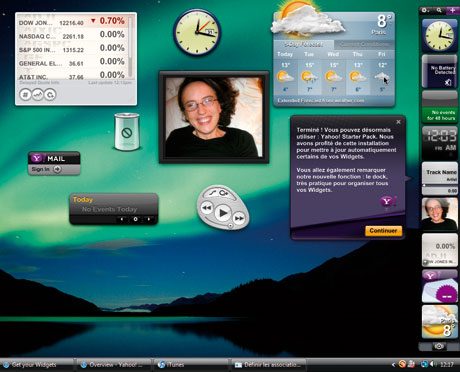Click the Today calendar widget title
This screenshot has width=460, height=372.
tap(82, 200)
